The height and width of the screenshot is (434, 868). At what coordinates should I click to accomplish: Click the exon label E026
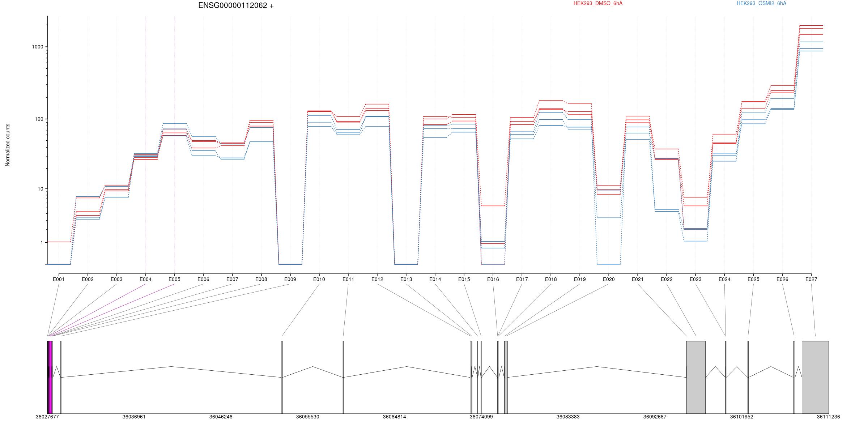point(782,279)
